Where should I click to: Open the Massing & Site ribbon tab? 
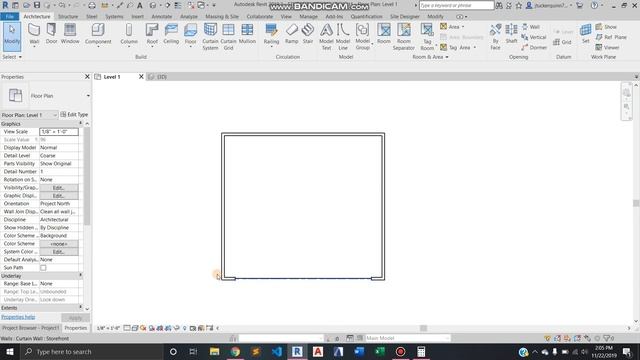[x=222, y=16]
